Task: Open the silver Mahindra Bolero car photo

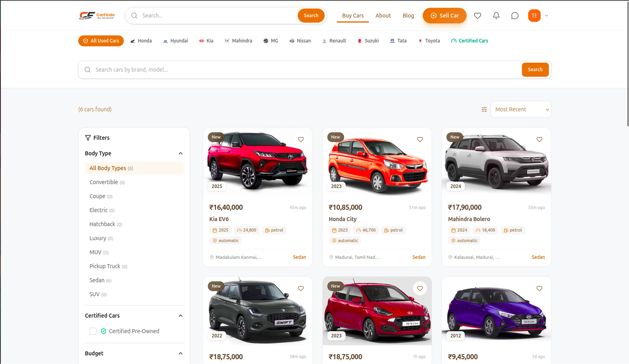Action: (496, 162)
